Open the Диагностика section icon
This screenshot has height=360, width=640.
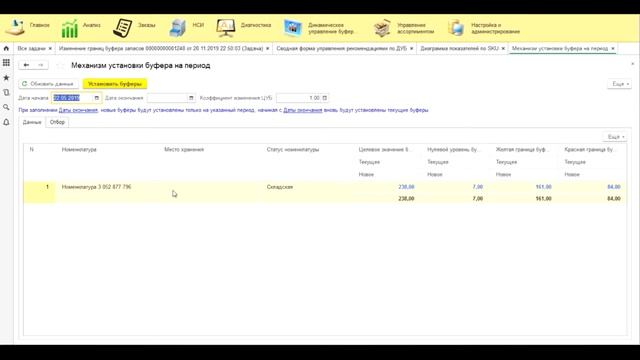point(226,28)
